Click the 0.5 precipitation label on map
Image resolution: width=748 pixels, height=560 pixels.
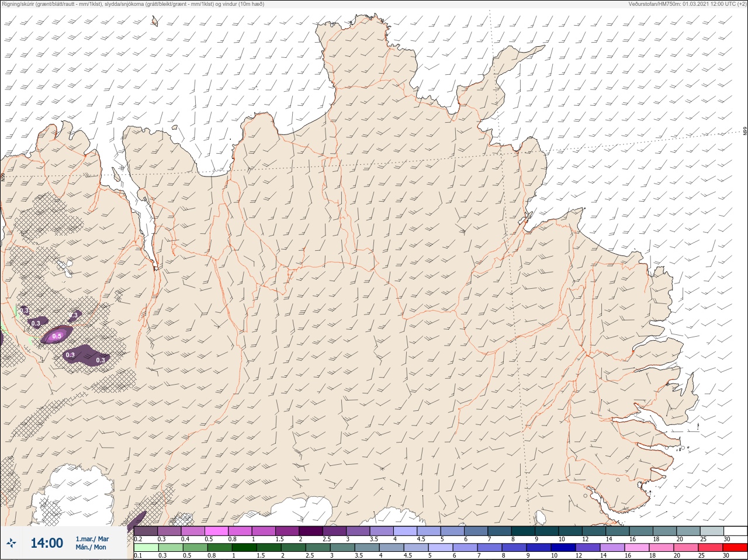pyautogui.click(x=57, y=336)
